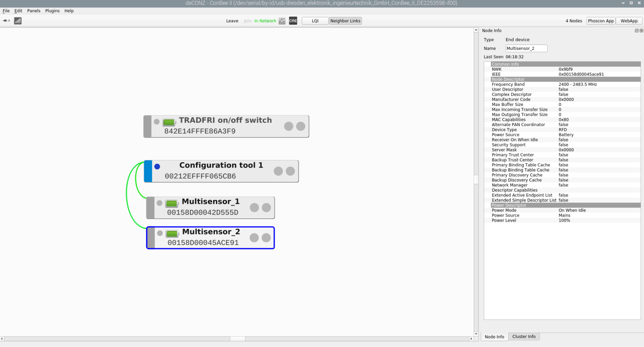Click the grey status dot on Multisensor_2
The height and width of the screenshot is (347, 644).
tap(160, 233)
